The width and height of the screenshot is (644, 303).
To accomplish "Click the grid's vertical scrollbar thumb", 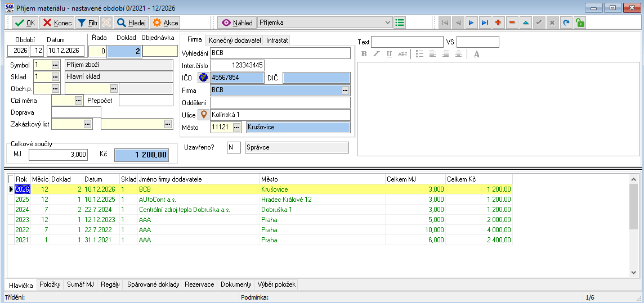I will (x=633, y=206).
